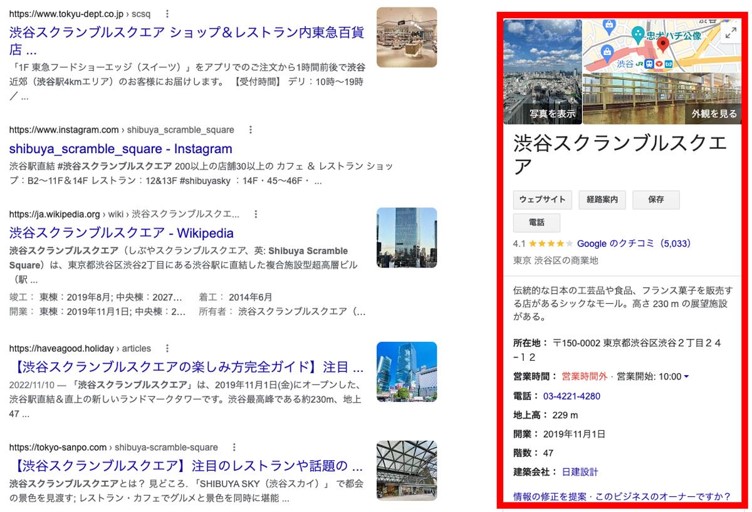The height and width of the screenshot is (512, 752).
Task: Click the 経路案内 directions button
Action: pyautogui.click(x=602, y=199)
